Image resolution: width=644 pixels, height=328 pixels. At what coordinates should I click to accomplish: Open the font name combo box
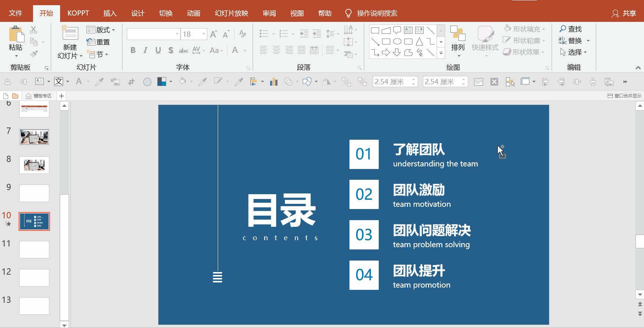click(154, 34)
